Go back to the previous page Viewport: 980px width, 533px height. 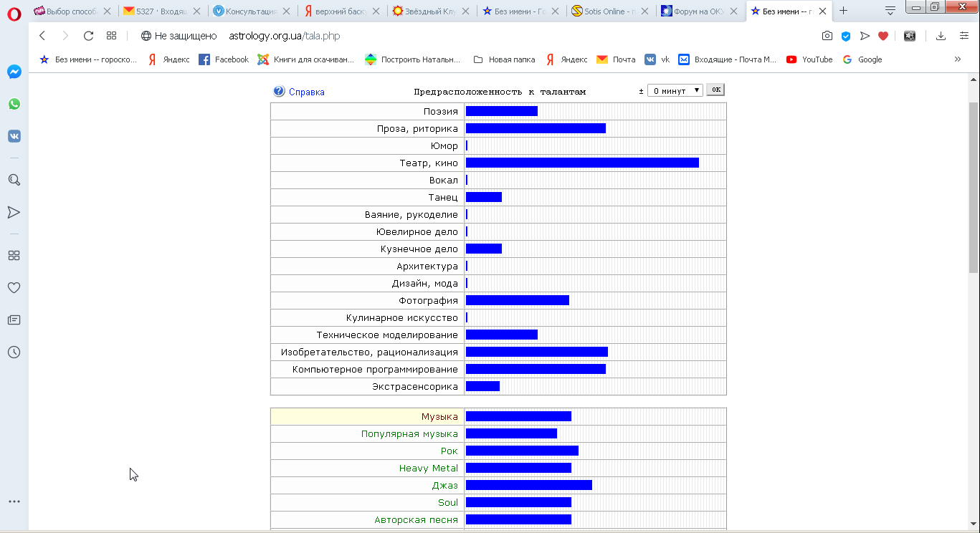(x=42, y=36)
